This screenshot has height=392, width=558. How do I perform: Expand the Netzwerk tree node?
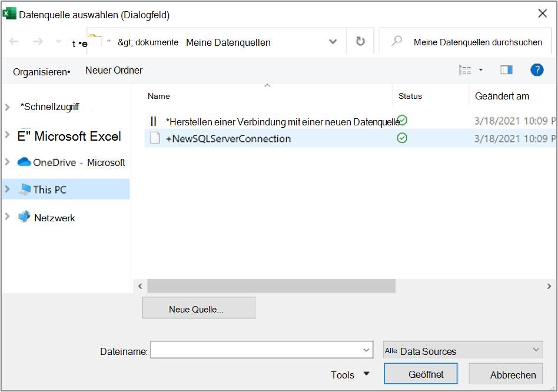pyautogui.click(x=7, y=216)
